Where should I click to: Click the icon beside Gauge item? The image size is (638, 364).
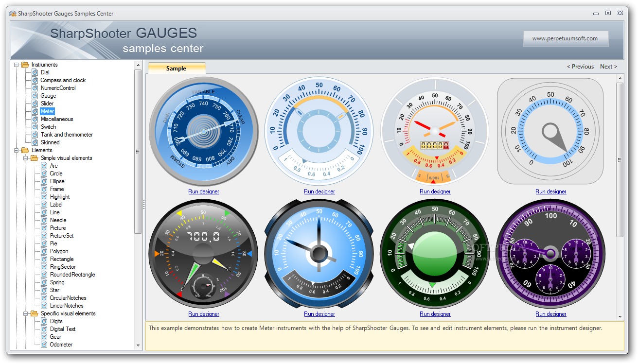click(x=35, y=96)
